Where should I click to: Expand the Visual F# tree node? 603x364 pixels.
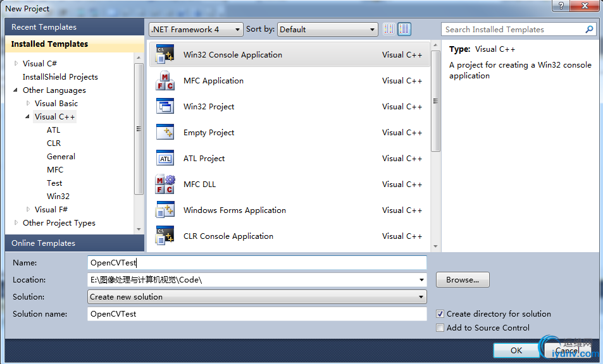(x=28, y=209)
